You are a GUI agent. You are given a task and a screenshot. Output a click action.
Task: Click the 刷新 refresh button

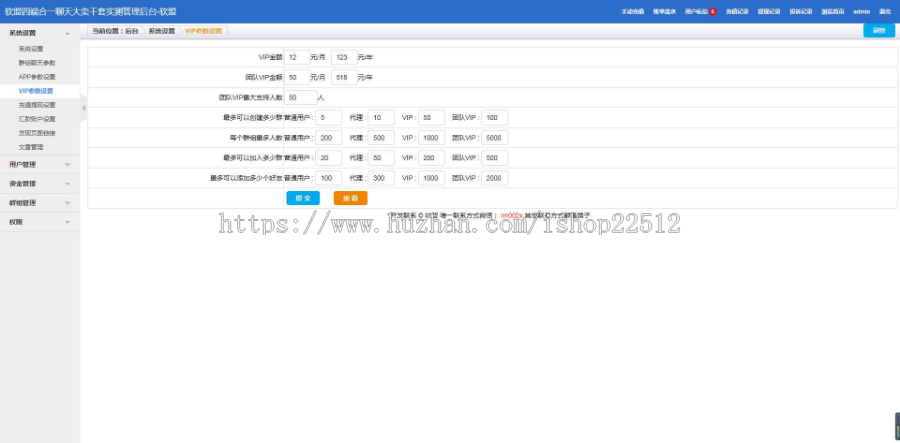[x=879, y=31]
